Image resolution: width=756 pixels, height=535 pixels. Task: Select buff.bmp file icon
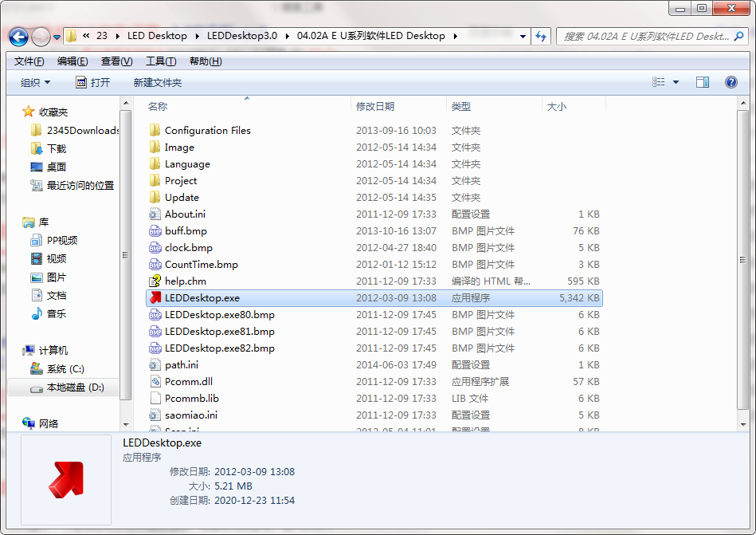(x=155, y=231)
